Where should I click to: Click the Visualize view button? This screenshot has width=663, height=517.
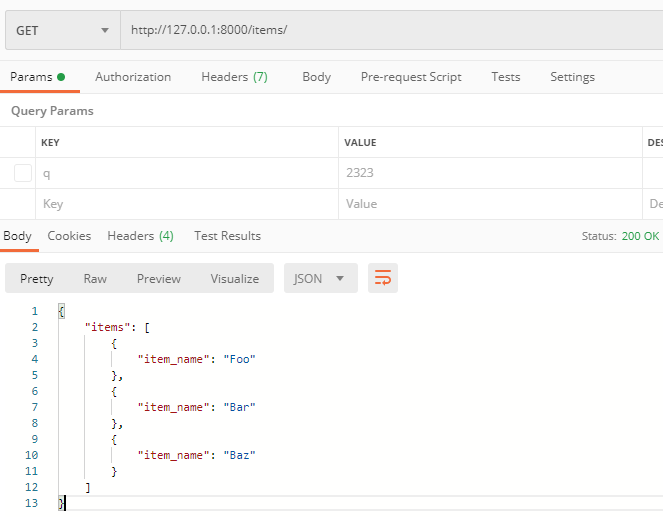click(234, 279)
